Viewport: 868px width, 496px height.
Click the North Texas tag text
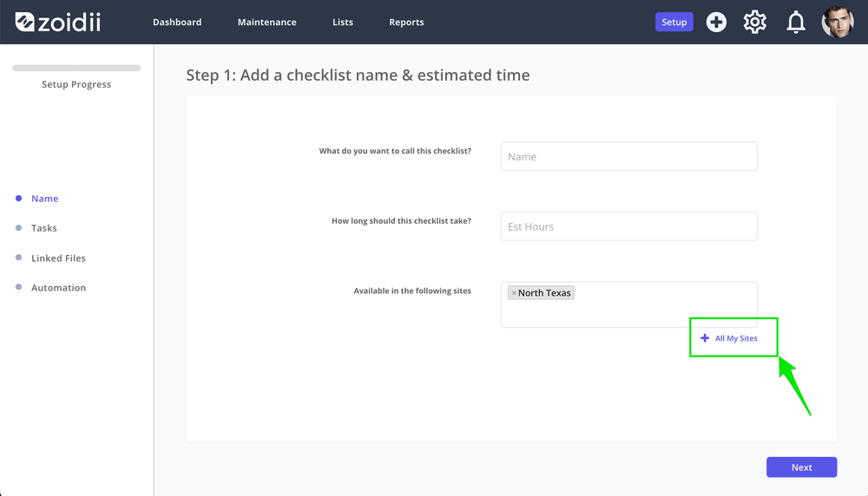click(x=544, y=293)
